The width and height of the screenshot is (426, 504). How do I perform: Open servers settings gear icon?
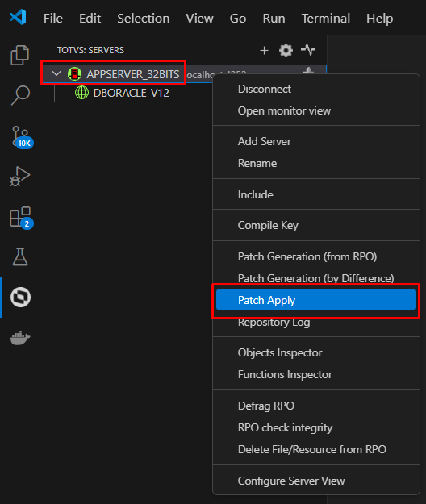pos(286,51)
